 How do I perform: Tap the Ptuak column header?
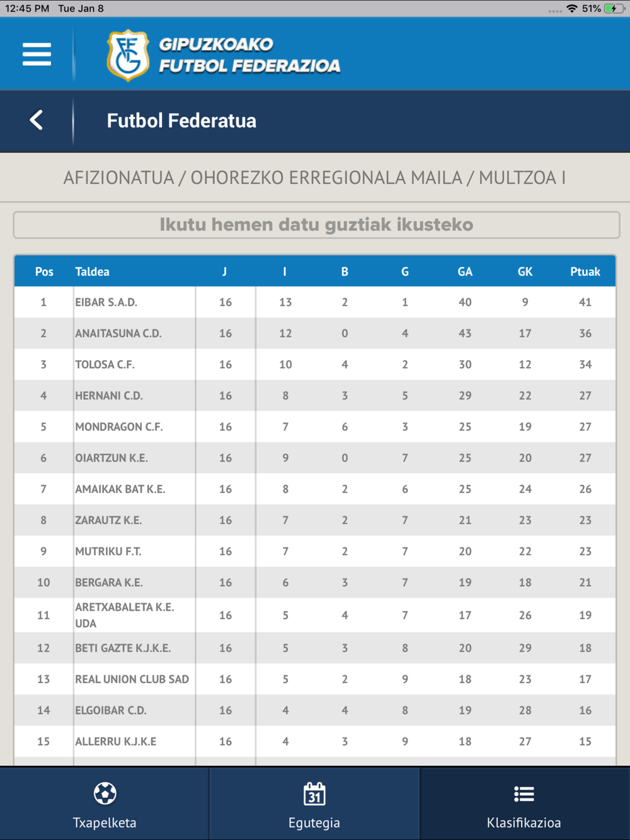click(585, 272)
